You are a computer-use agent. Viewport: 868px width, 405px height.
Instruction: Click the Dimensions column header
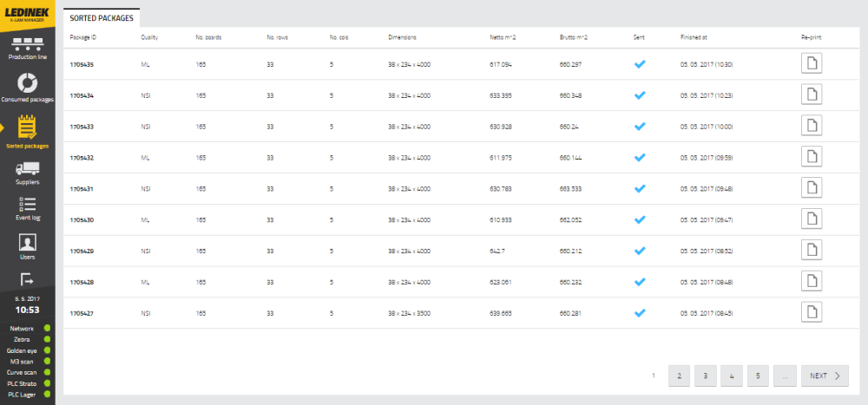403,37
